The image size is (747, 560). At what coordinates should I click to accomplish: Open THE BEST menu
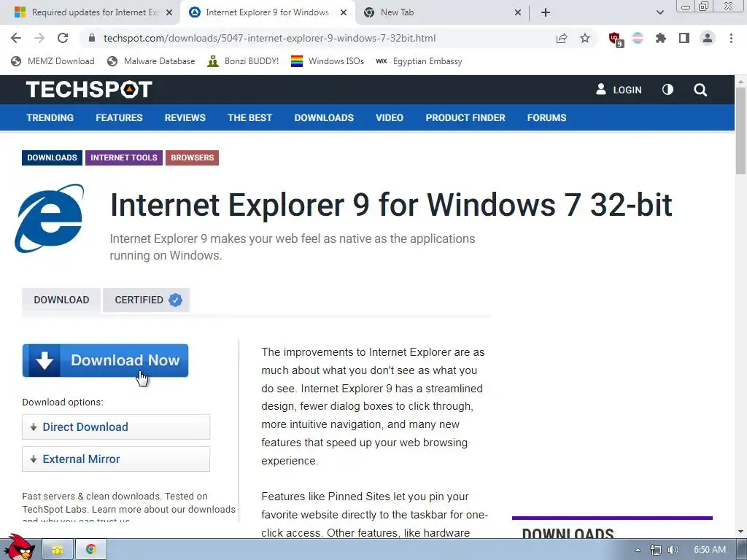pyautogui.click(x=249, y=117)
